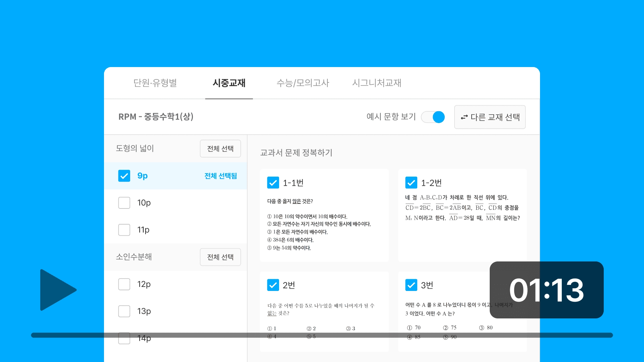Screen dimensions: 644x362
Task: Click the swap arrows on 다른 교재 선택
Action: point(464,117)
